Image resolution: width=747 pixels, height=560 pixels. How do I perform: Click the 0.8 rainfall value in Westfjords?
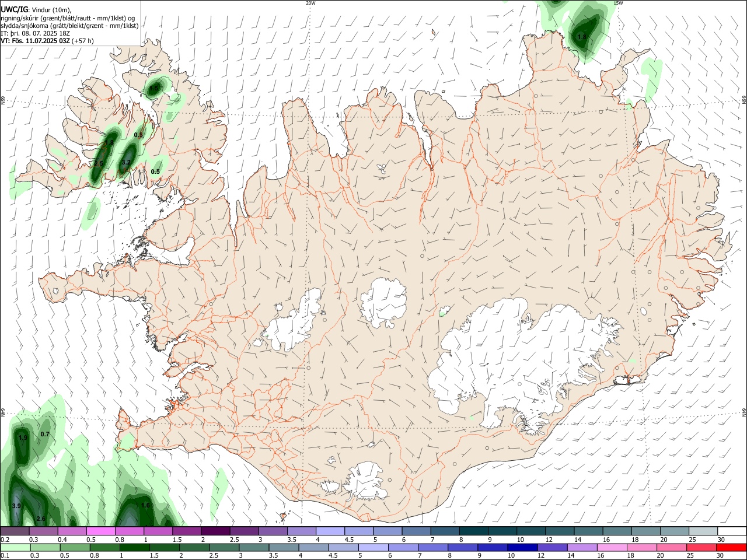[138, 135]
